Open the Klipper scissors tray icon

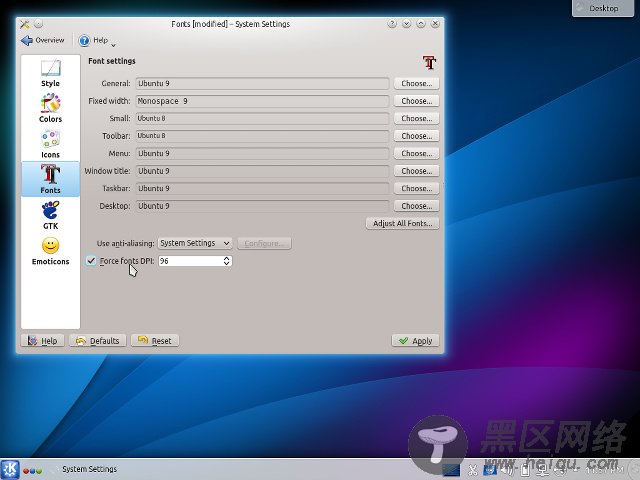[472, 470]
